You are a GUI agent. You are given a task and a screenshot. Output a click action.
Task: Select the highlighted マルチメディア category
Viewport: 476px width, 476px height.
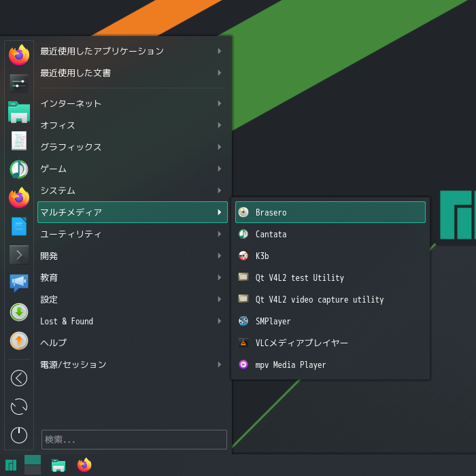pyautogui.click(x=133, y=212)
